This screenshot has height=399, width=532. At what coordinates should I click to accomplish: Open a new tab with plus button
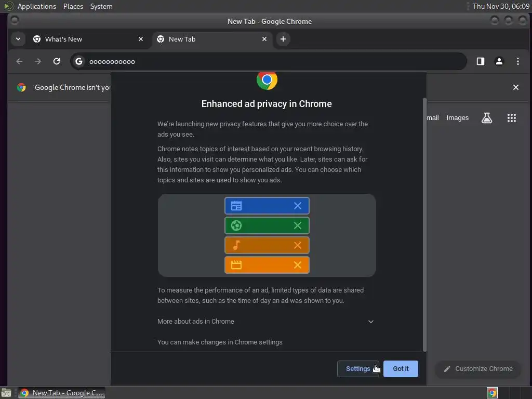283,39
